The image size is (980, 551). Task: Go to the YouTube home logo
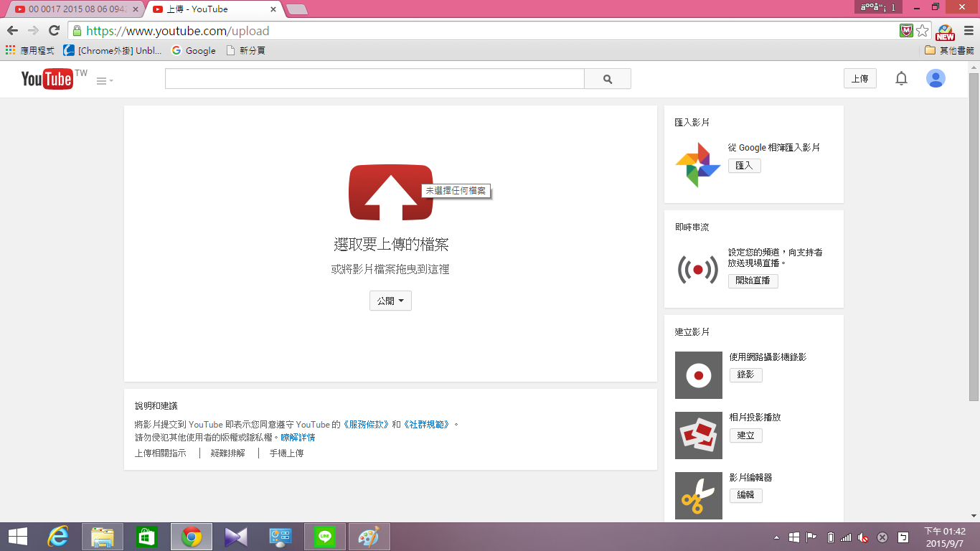(x=47, y=79)
